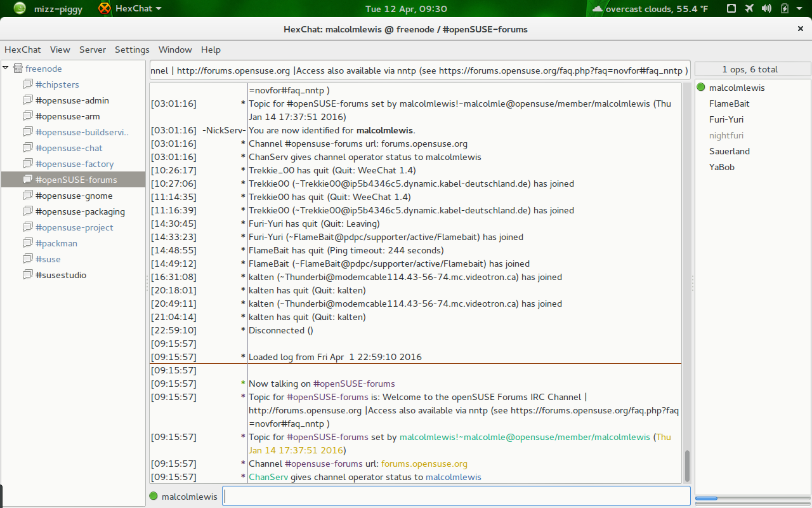The image size is (812, 508).
Task: Click the #opensuse-arm channel icon
Action: pos(27,116)
